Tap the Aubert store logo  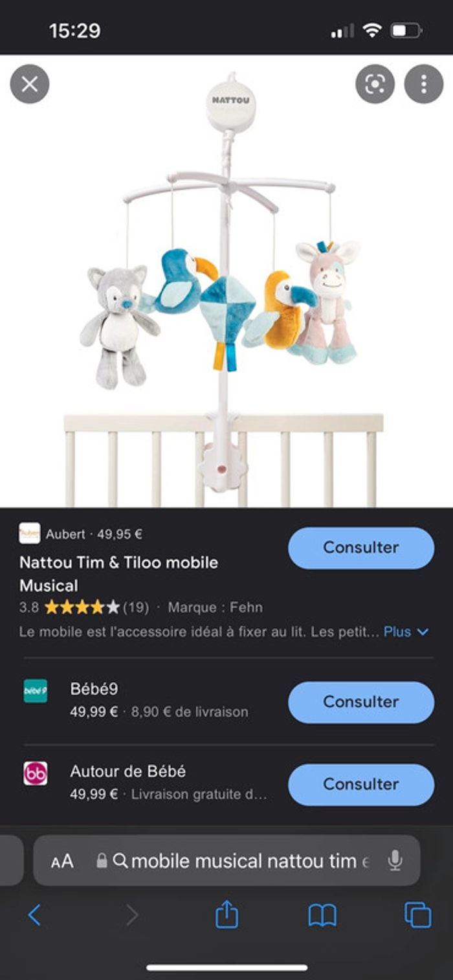pos(30,533)
